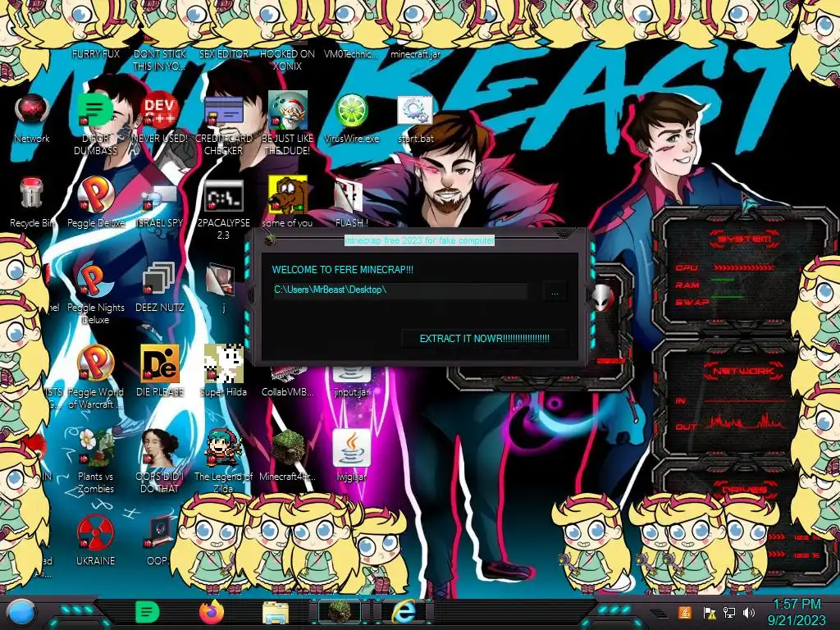Image resolution: width=840 pixels, height=630 pixels.
Task: Open the Start orb on taskbar
Action: coord(21,613)
